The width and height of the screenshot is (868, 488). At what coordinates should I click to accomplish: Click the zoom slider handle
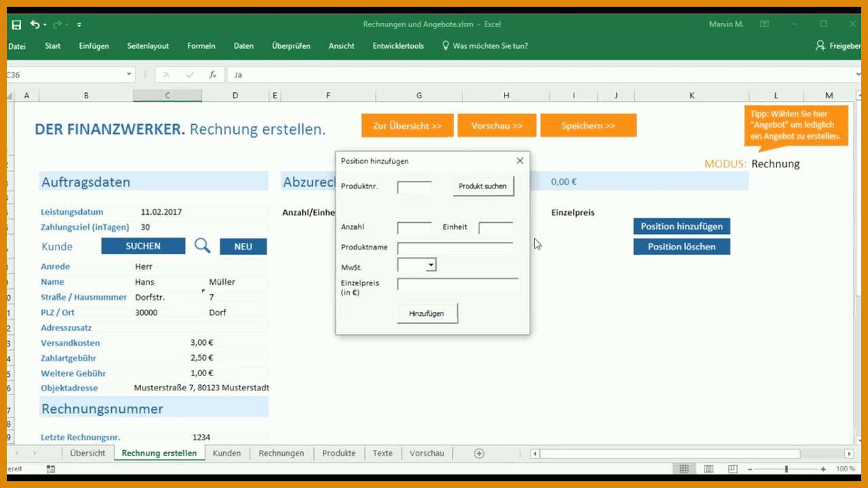787,469
